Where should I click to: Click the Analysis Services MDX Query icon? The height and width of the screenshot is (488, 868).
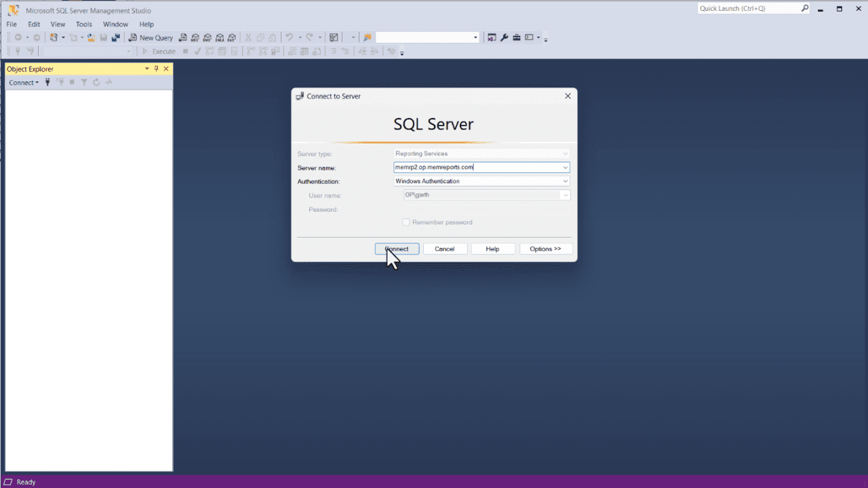pos(195,38)
